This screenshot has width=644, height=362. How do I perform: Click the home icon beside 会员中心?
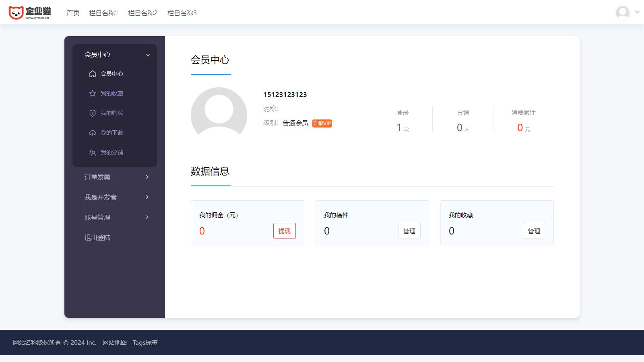pyautogui.click(x=93, y=74)
